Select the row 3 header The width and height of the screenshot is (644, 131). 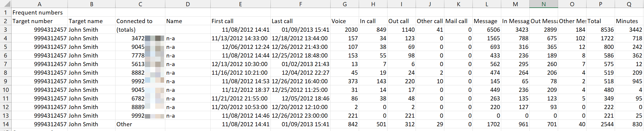[x=5, y=30]
